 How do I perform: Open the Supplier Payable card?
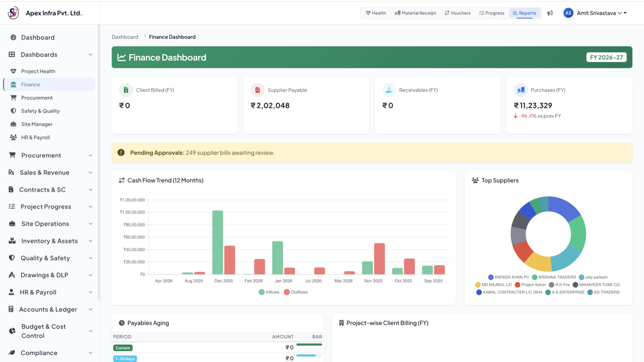[306, 105]
